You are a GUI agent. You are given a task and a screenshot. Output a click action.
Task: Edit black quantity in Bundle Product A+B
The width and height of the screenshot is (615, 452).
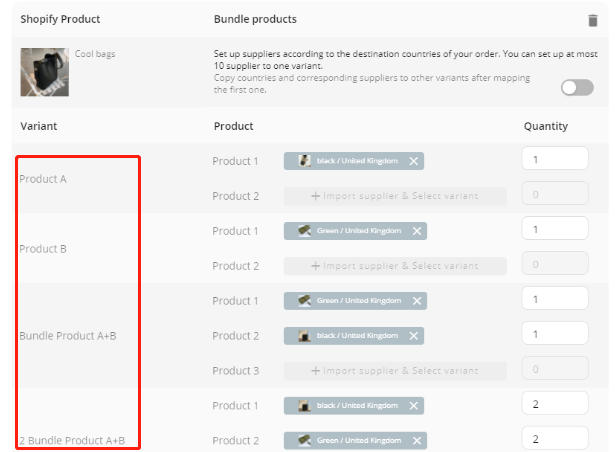tap(555, 334)
